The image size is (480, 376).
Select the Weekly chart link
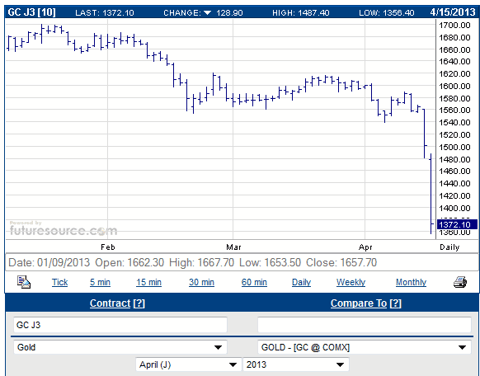click(351, 282)
